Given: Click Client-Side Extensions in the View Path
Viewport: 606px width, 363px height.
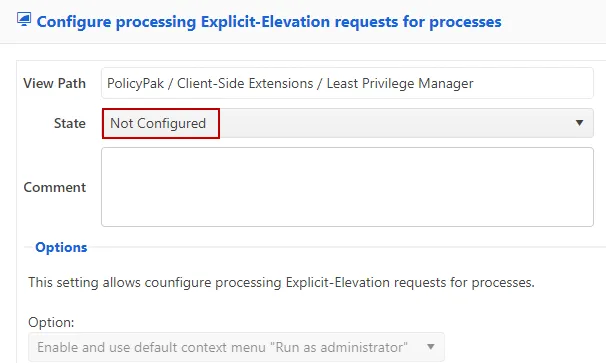Looking at the screenshot, I should click(x=245, y=84).
